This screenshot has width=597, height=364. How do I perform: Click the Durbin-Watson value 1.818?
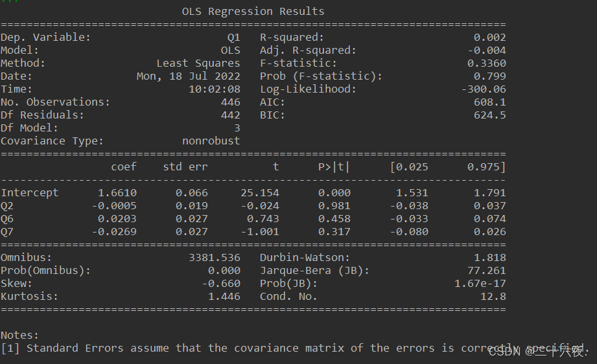click(x=489, y=258)
